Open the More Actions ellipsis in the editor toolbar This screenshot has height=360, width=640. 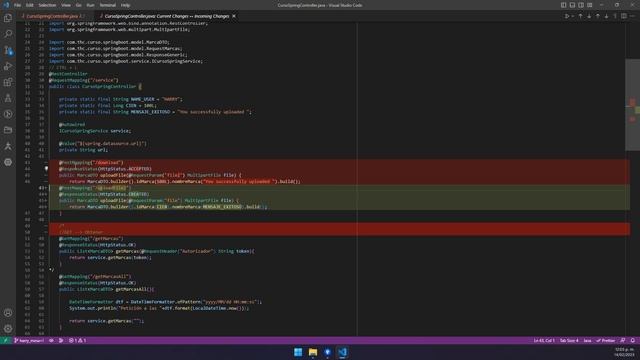632,16
